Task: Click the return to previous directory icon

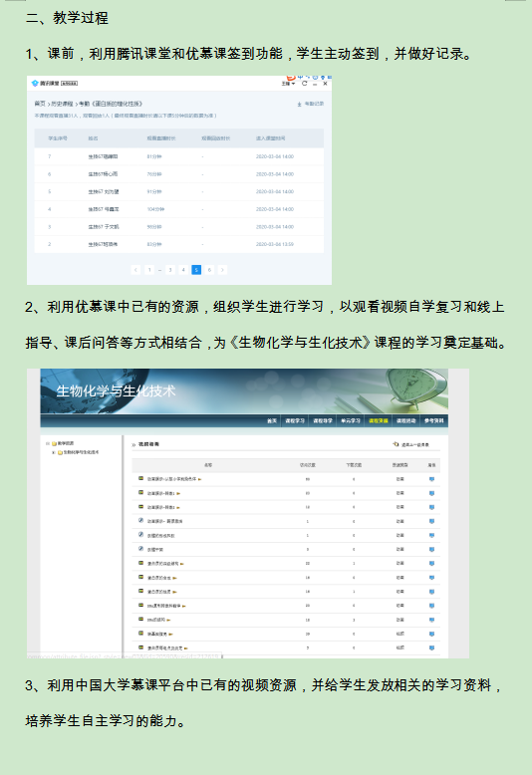Action: (396, 444)
